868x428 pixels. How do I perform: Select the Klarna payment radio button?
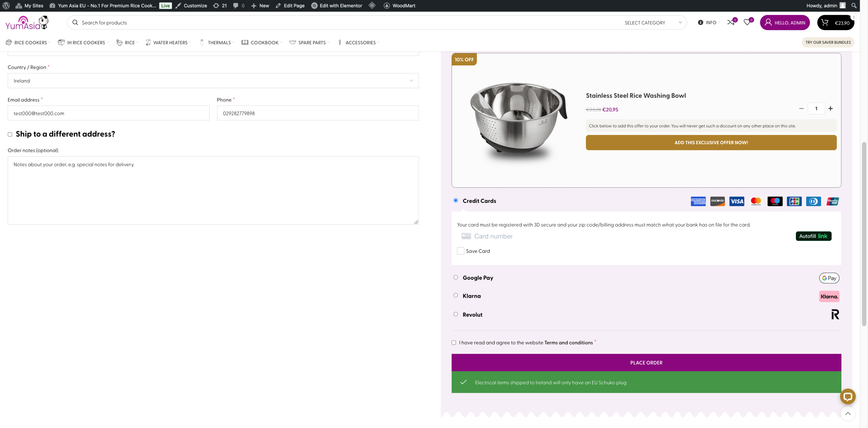click(456, 295)
